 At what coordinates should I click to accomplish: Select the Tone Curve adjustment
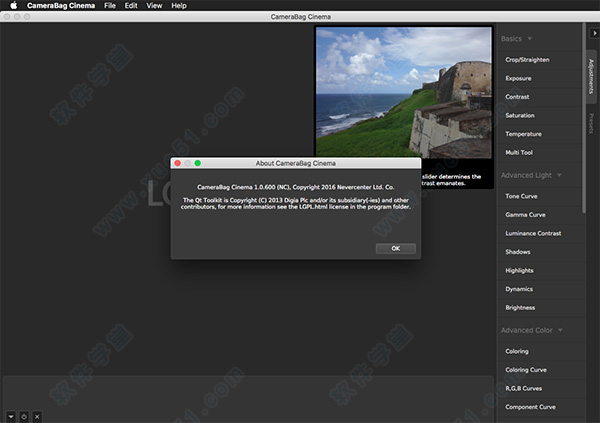[x=540, y=196]
